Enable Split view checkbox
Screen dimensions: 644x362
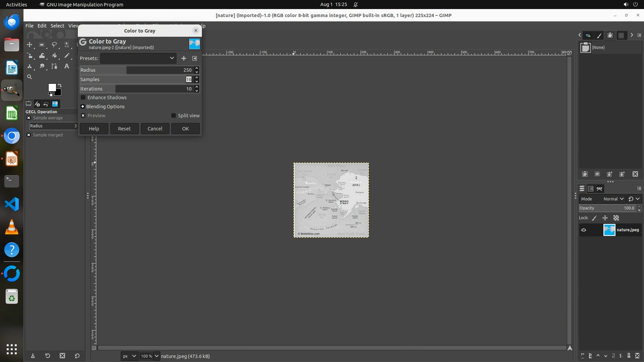(x=173, y=116)
